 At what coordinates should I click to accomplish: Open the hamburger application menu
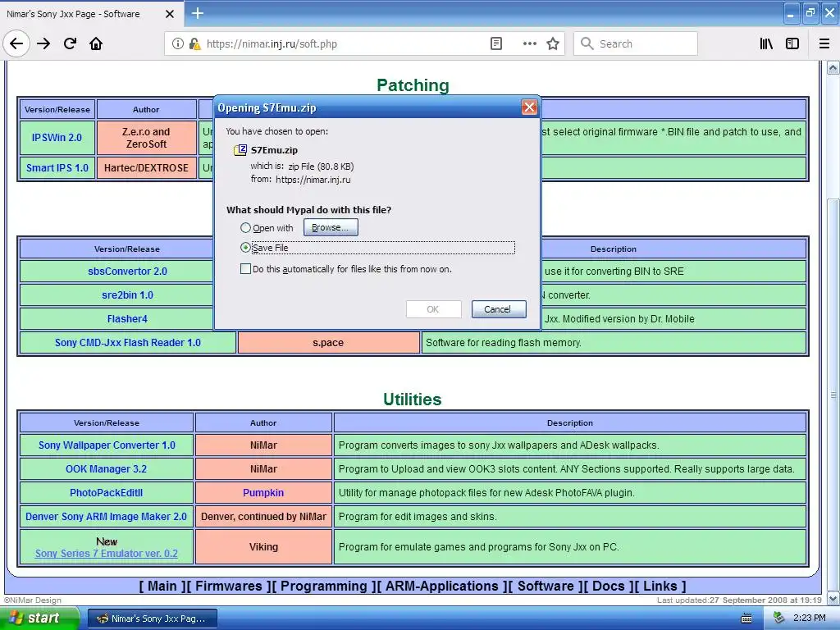[x=824, y=44]
